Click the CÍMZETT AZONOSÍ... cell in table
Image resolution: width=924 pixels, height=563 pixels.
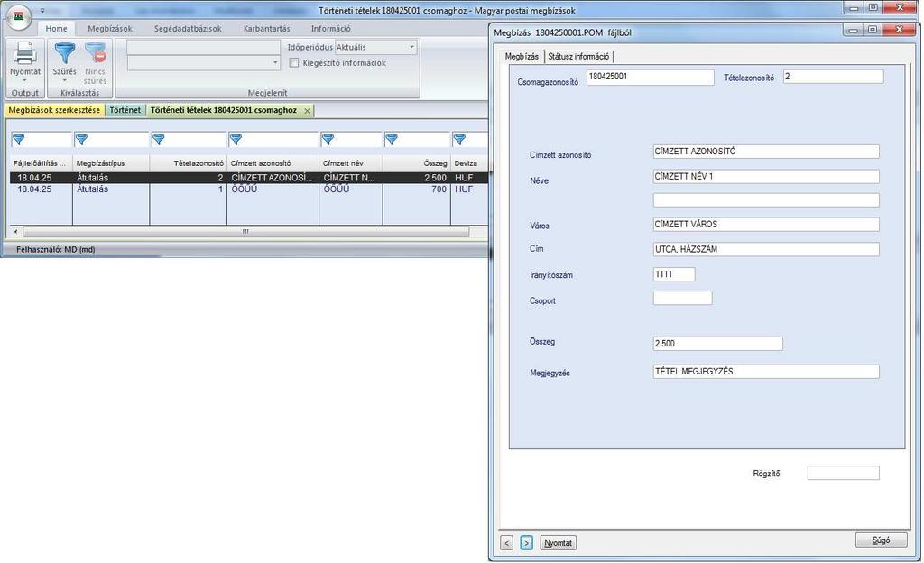(x=272, y=177)
